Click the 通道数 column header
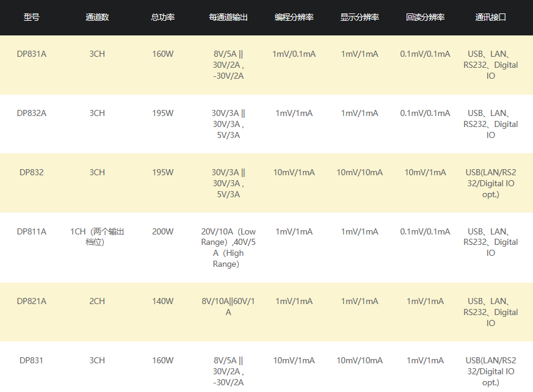The width and height of the screenshot is (533, 392). [x=97, y=17]
